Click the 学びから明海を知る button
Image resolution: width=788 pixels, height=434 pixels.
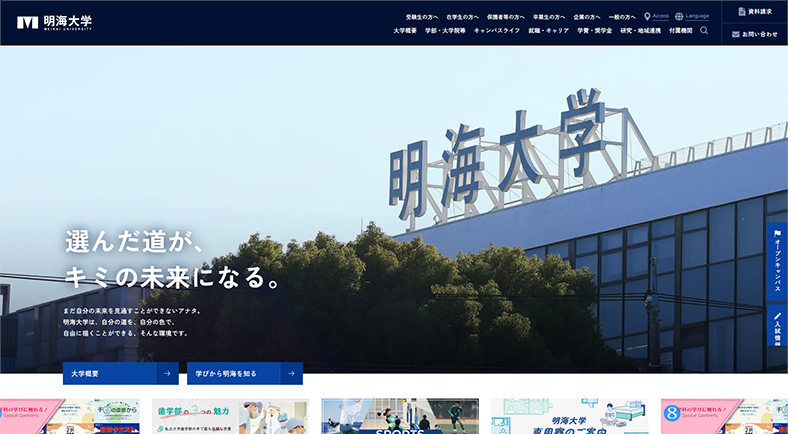[245, 374]
